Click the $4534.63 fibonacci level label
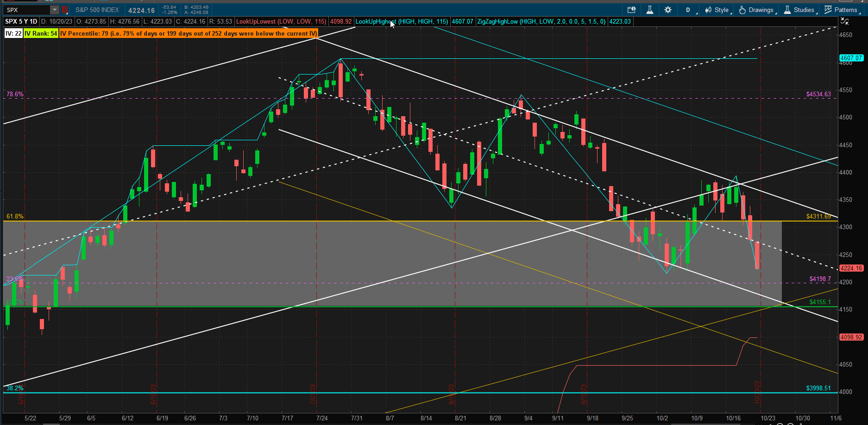The image size is (868, 425). pos(818,94)
